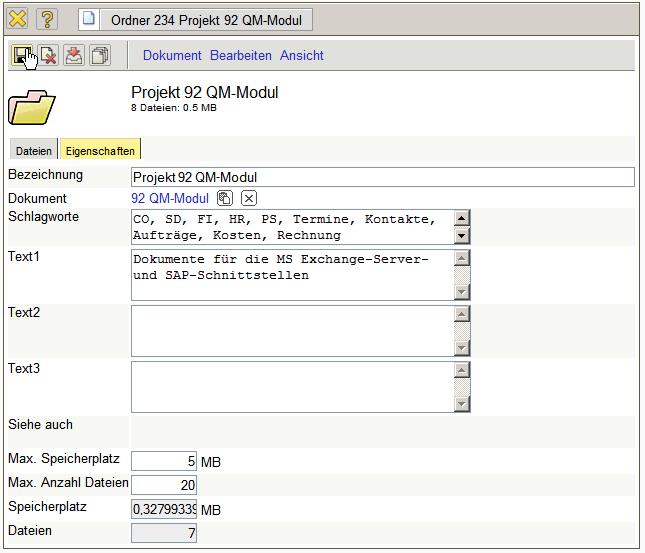Click the Text2 scrollbar down arrow
This screenshot has width=645, height=553.
tap(462, 348)
